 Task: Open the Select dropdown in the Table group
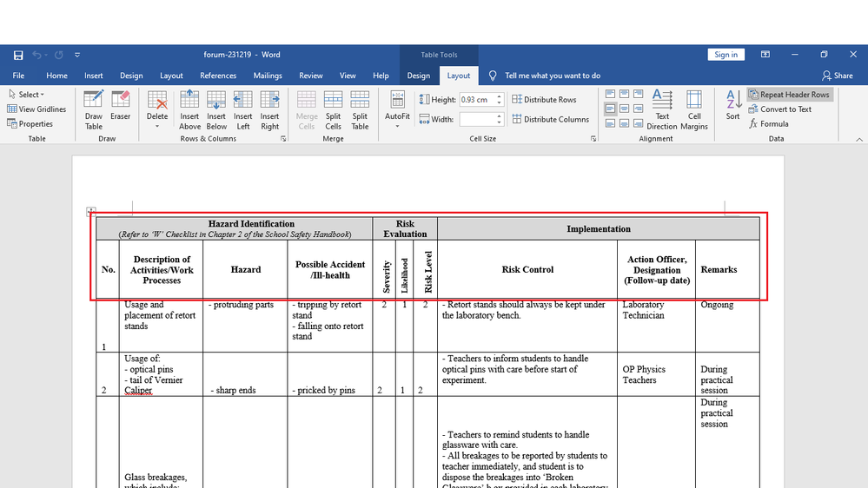(x=27, y=95)
